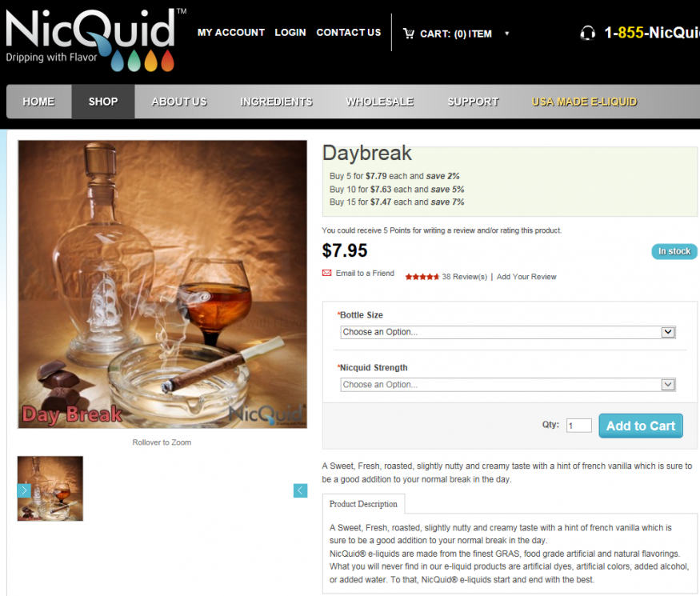Click the Login link
Image resolution: width=700 pixels, height=596 pixels.
(x=290, y=33)
